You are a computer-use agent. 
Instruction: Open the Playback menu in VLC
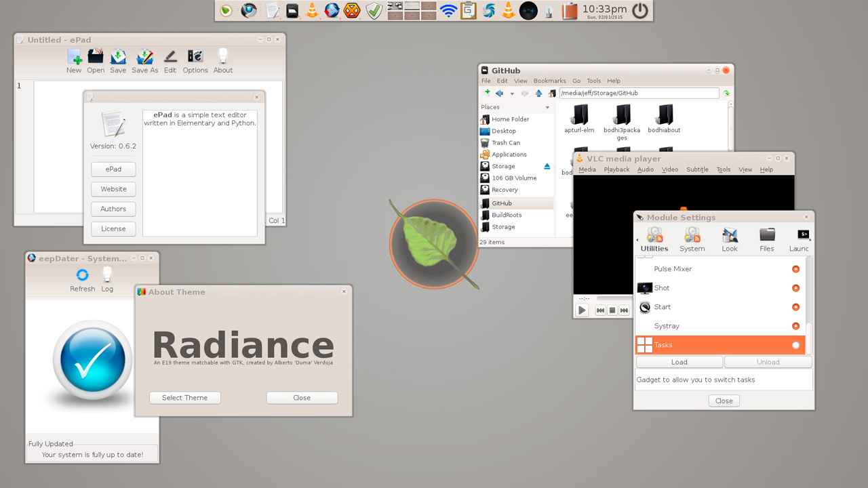[616, 169]
